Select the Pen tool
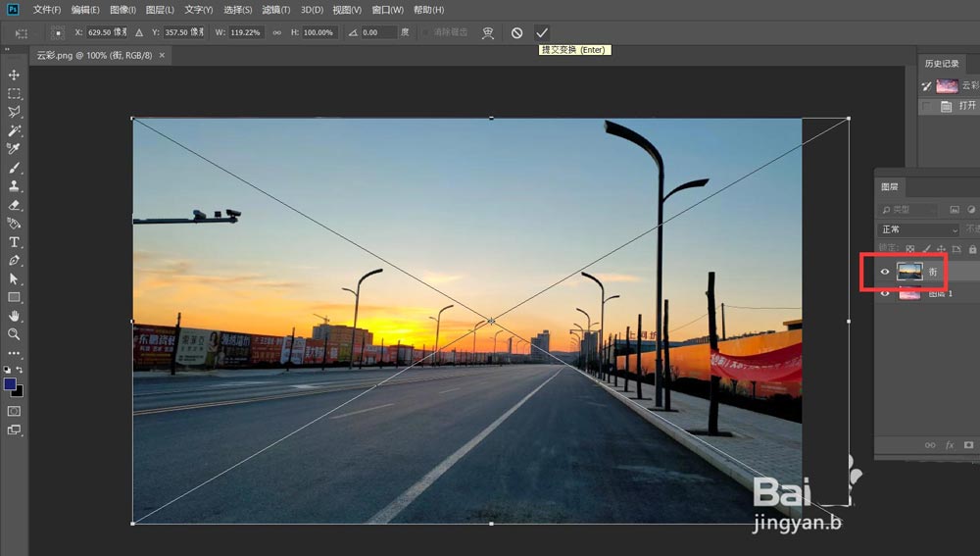 pos(14,260)
